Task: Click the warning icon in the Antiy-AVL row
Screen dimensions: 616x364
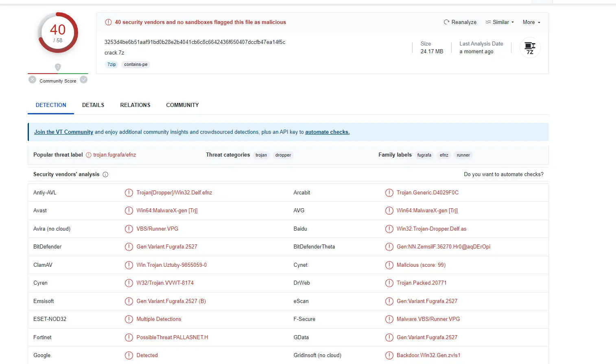Action: [129, 193]
